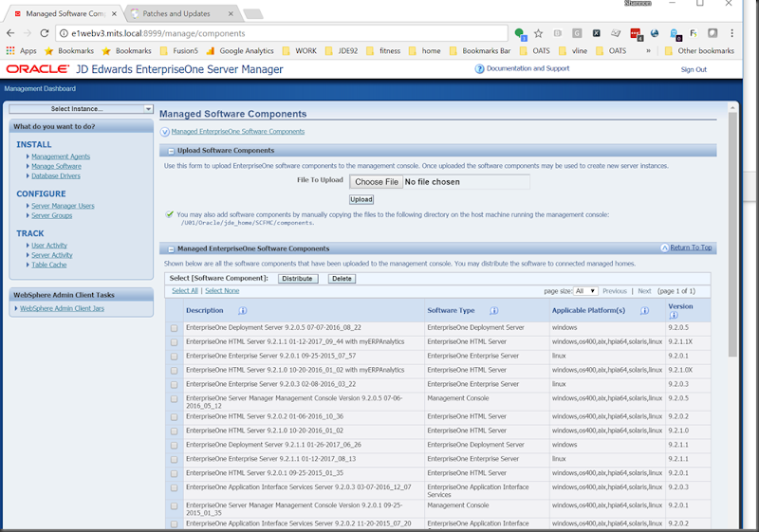Collapse Managed EnterpriseOne Software Components section
Screen dimensions: 759x532
tap(171, 249)
